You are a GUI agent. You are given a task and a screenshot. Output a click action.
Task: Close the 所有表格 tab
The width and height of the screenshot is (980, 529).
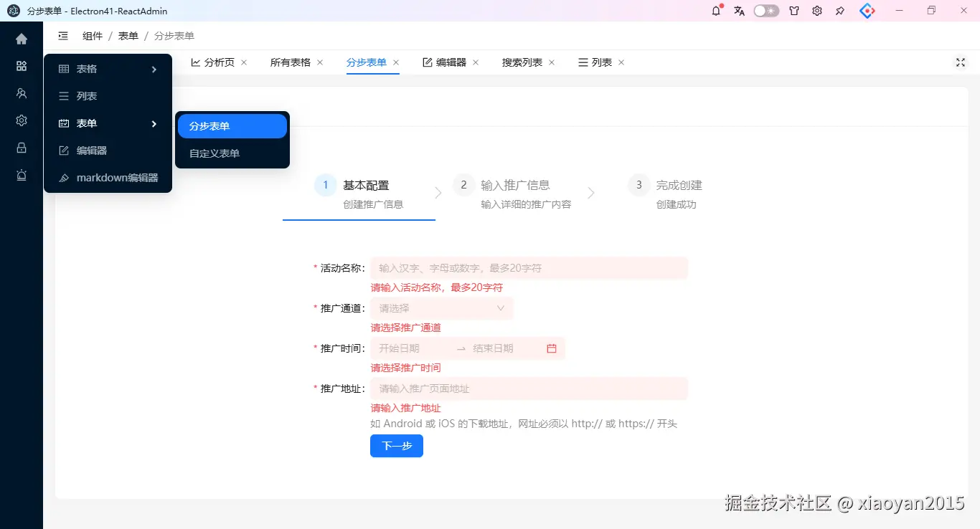[320, 62]
